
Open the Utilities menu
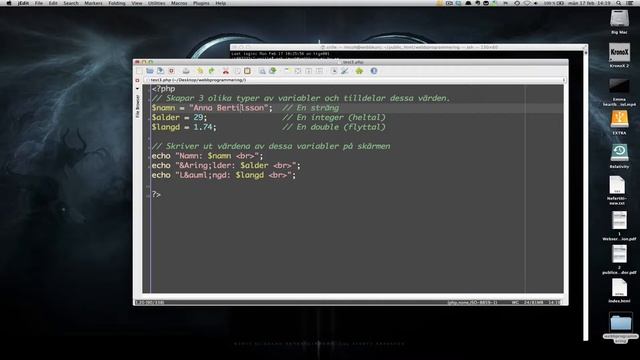coord(157,3)
